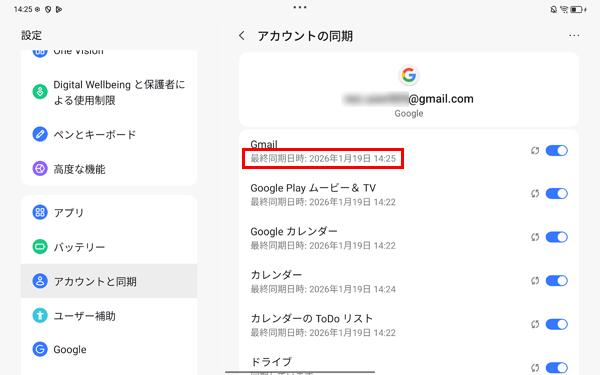Toggle カレンダーの ToDo リスト sync
The height and width of the screenshot is (375, 600).
tap(556, 324)
